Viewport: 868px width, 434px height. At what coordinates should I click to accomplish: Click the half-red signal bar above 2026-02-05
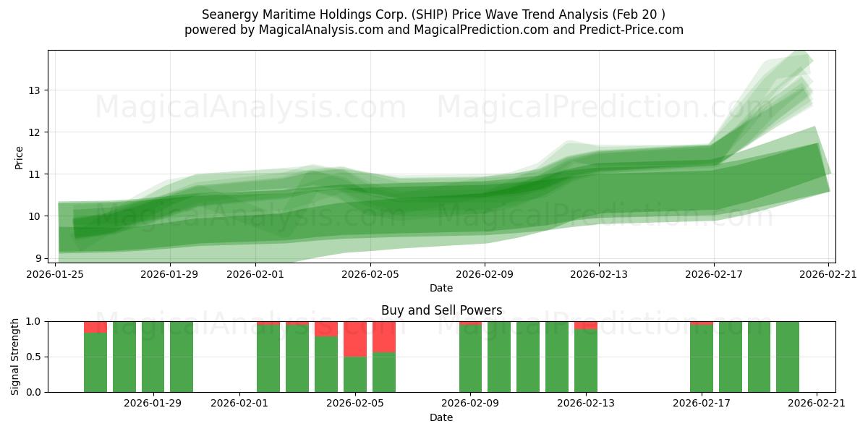tap(355, 357)
